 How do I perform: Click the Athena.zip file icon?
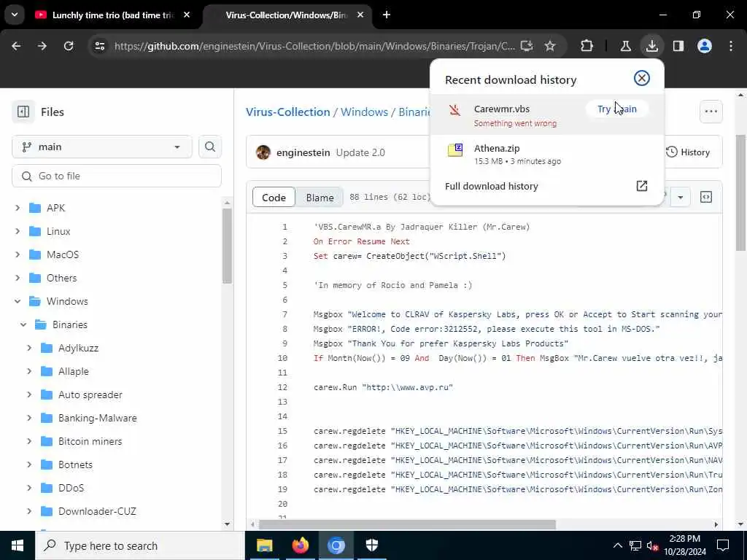tap(455, 149)
